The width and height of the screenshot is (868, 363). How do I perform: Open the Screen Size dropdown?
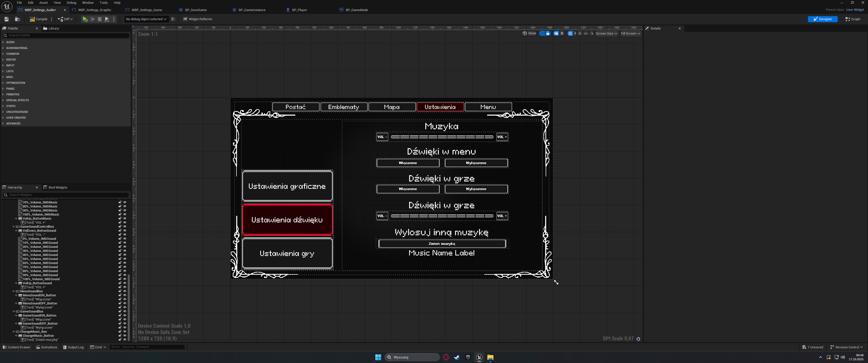(606, 33)
